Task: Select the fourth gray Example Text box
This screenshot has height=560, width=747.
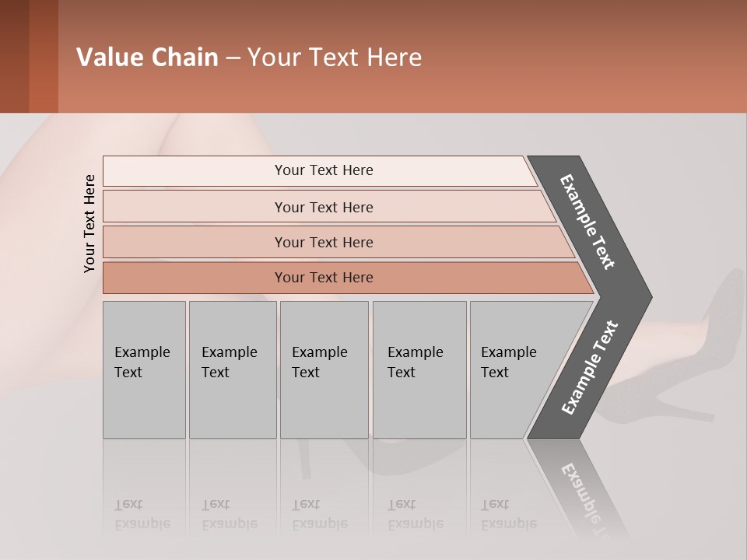Action: tap(419, 369)
